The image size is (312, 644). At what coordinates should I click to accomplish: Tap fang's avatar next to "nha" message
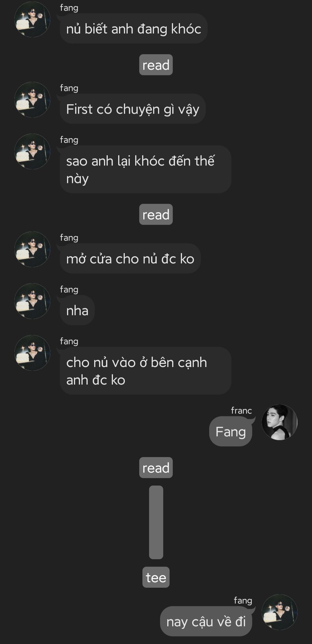32,301
